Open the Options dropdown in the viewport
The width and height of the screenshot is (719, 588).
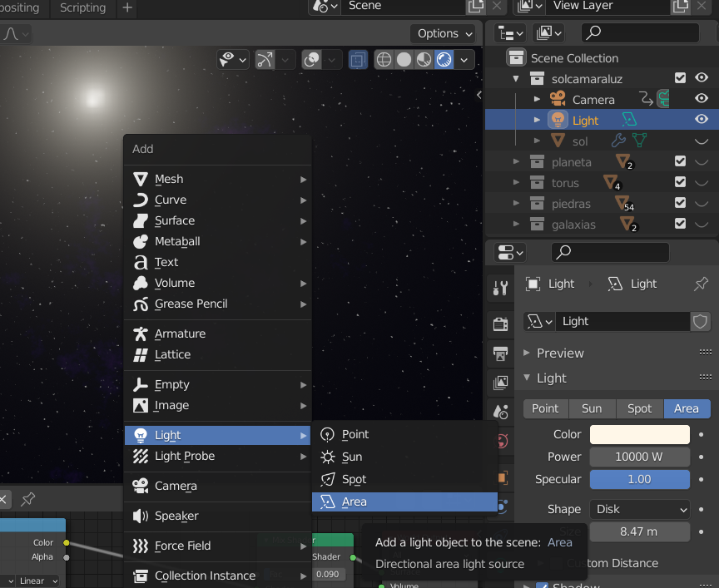pyautogui.click(x=444, y=33)
